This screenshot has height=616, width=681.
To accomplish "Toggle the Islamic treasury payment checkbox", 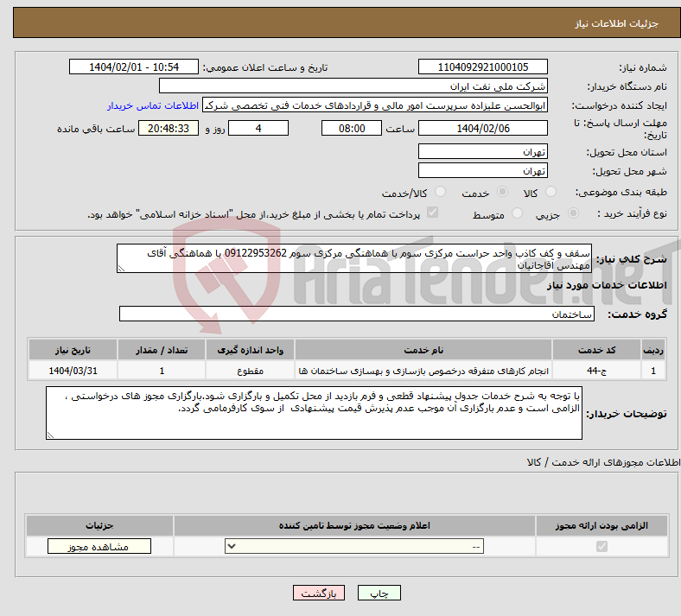I will point(433,213).
